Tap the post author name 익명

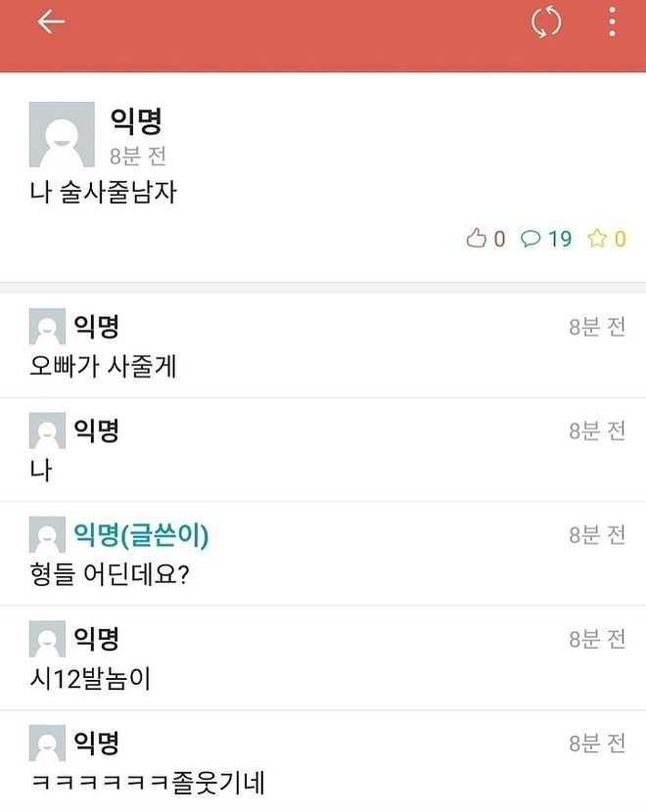[136, 120]
